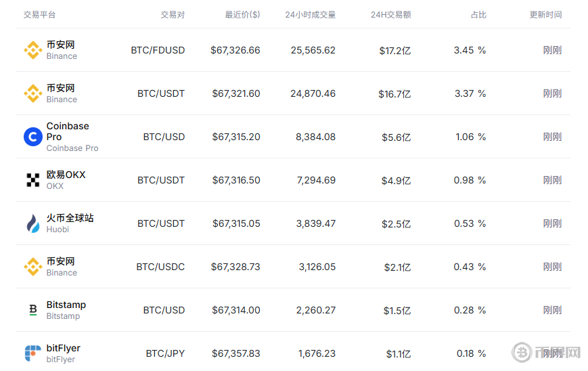Select the BTC/JPY trading pair
588x371 pixels.
pyautogui.click(x=165, y=353)
